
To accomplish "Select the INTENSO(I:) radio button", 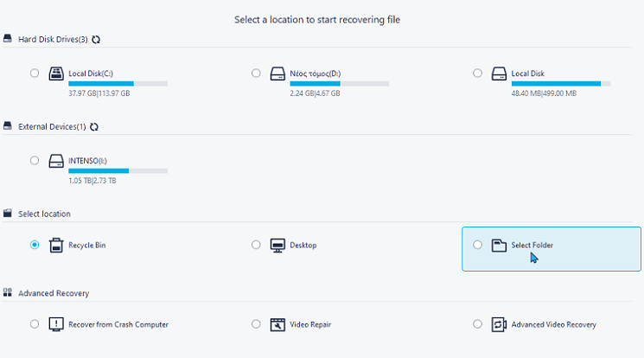I will pos(35,160).
